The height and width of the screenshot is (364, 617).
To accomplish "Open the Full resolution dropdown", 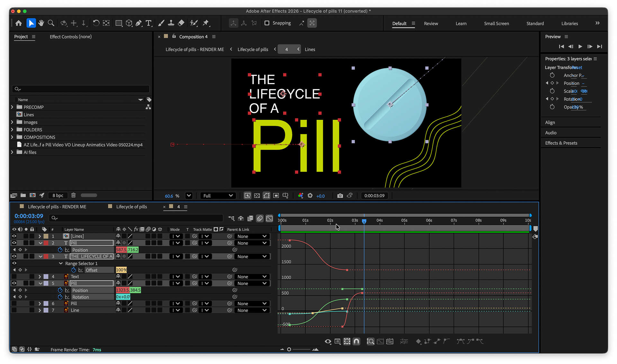I will [218, 195].
